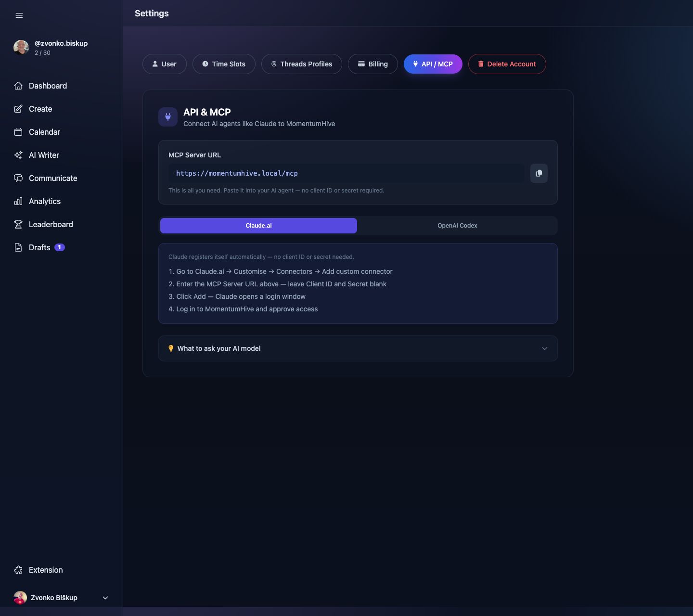The image size is (693, 616).
Task: Click the Analytics bar chart icon
Action: click(x=18, y=201)
